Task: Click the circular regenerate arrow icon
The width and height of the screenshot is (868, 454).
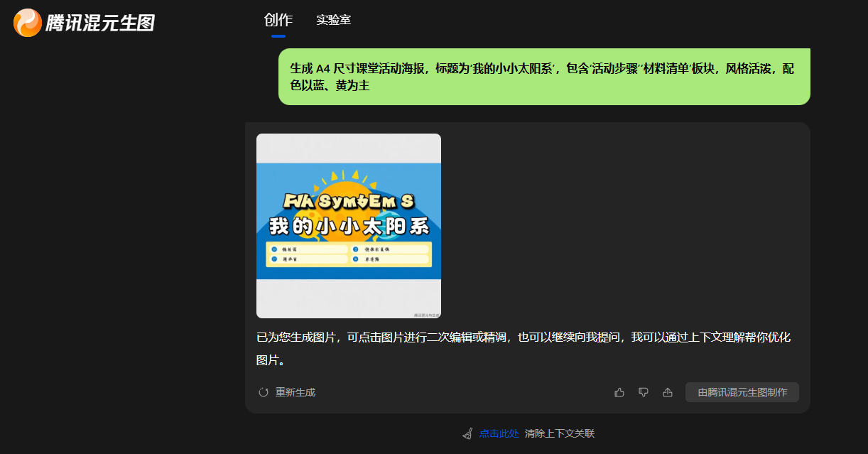Action: coord(263,391)
